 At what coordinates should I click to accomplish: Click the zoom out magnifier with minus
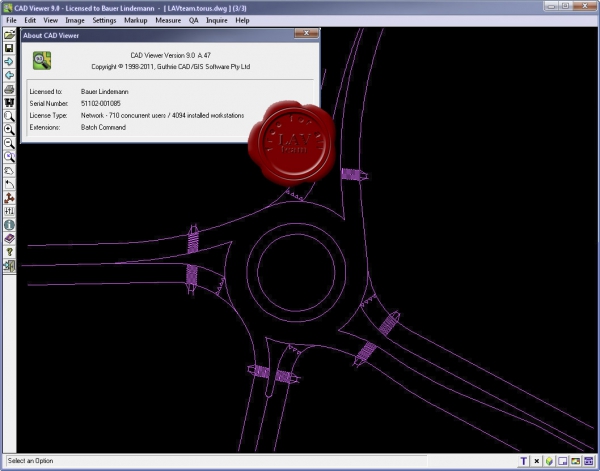9,143
